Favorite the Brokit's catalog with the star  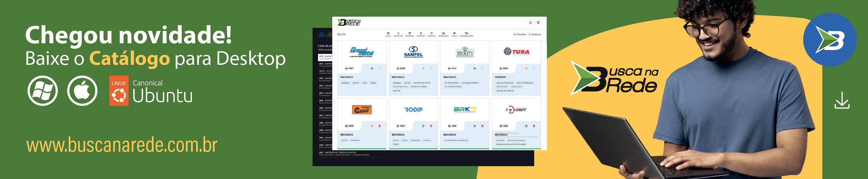pyautogui.click(x=475, y=68)
